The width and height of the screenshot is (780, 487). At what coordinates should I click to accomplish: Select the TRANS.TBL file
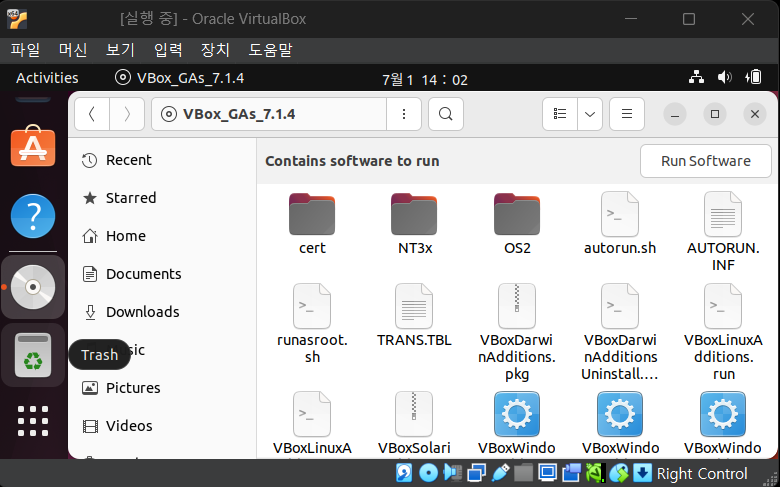[x=414, y=315]
